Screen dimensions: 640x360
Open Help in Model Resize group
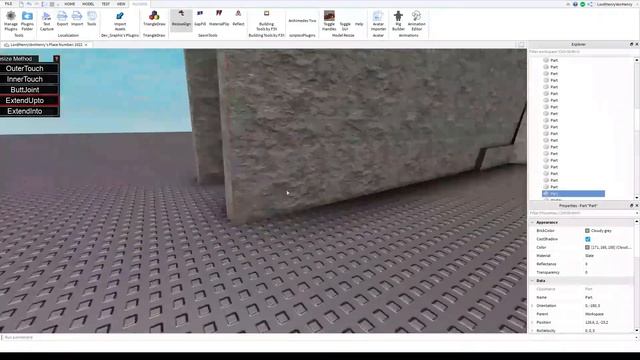click(x=359, y=24)
